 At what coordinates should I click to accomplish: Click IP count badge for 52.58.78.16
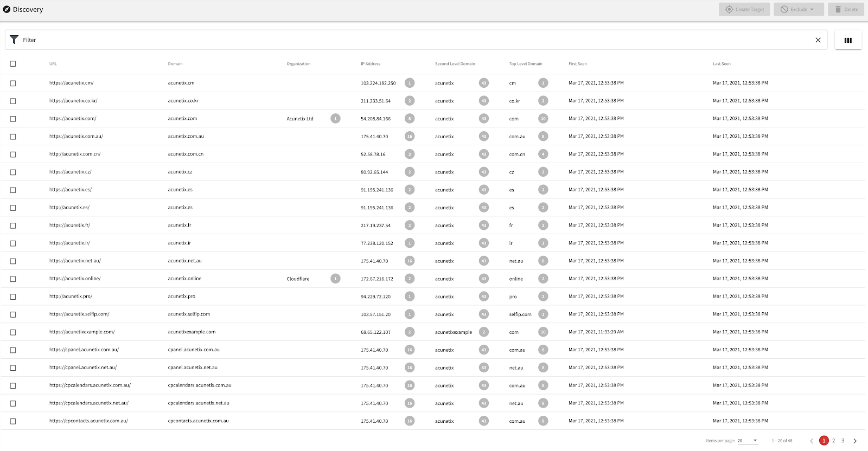[410, 154]
